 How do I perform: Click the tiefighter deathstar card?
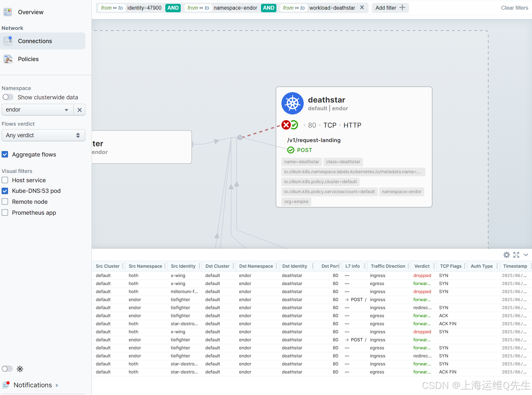click(x=142, y=147)
